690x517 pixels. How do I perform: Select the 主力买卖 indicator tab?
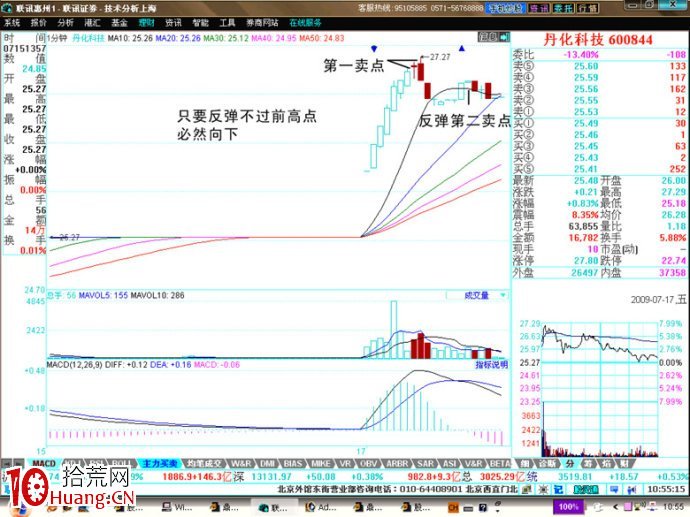tap(160, 463)
